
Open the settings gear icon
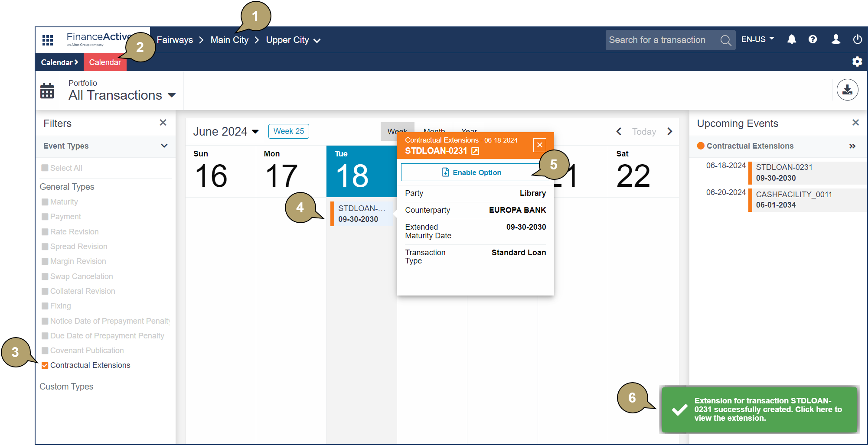(857, 62)
